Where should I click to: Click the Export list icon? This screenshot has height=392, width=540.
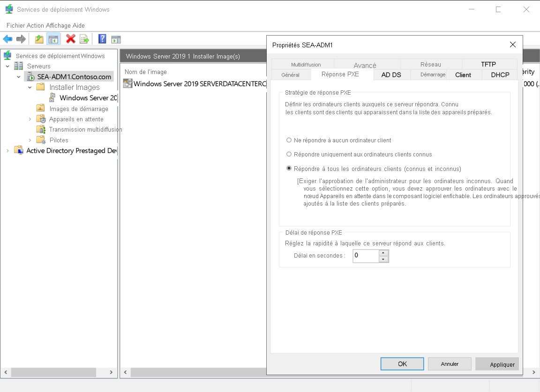pos(84,39)
